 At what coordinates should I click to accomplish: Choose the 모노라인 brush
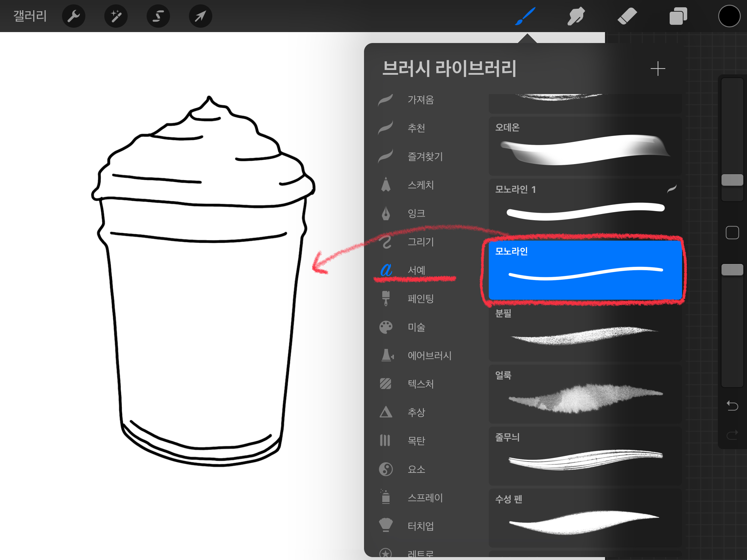585,270
